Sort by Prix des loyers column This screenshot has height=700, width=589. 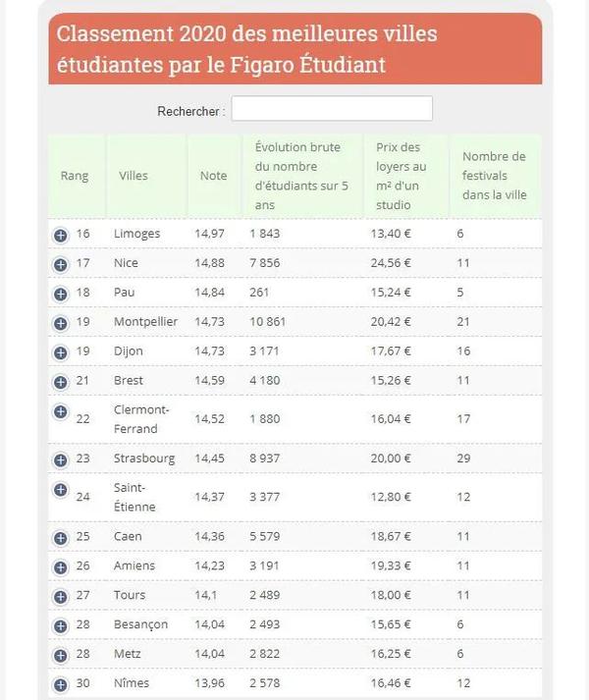tap(401, 177)
